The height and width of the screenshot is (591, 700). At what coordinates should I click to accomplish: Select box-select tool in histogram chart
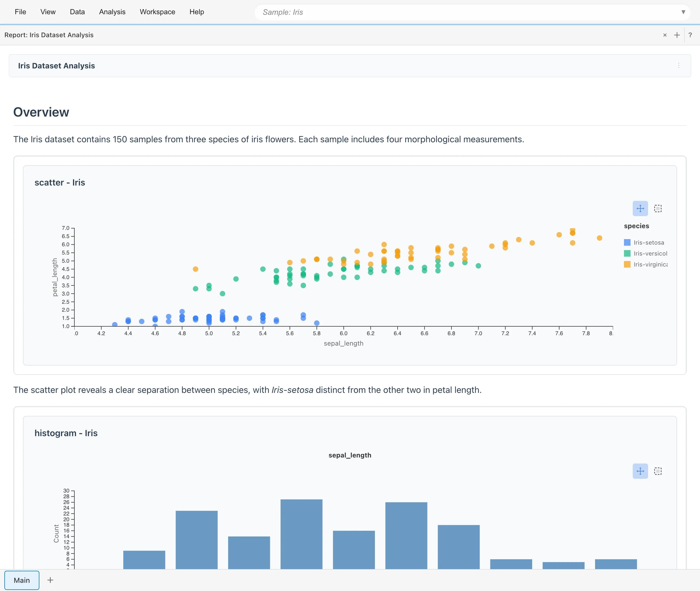[658, 471]
